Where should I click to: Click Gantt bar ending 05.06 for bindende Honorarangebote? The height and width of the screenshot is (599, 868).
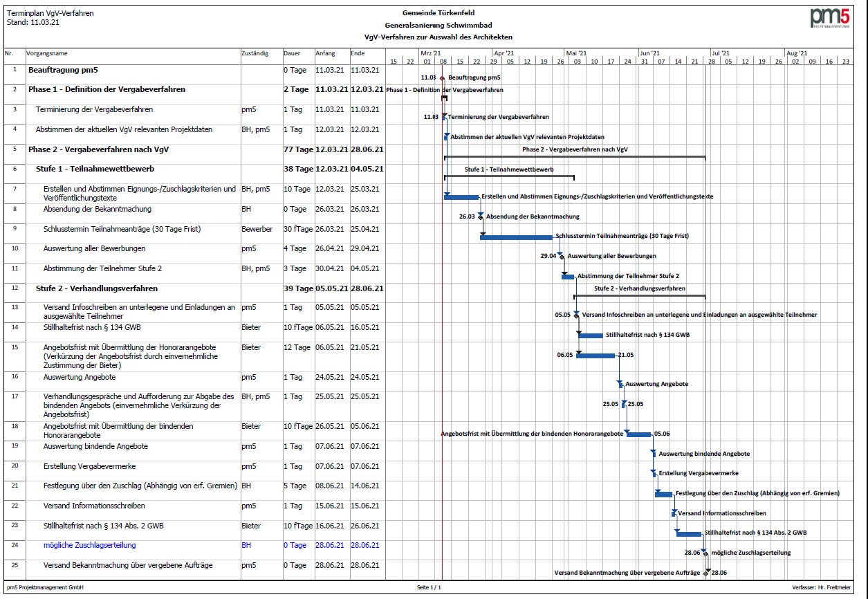click(x=639, y=434)
